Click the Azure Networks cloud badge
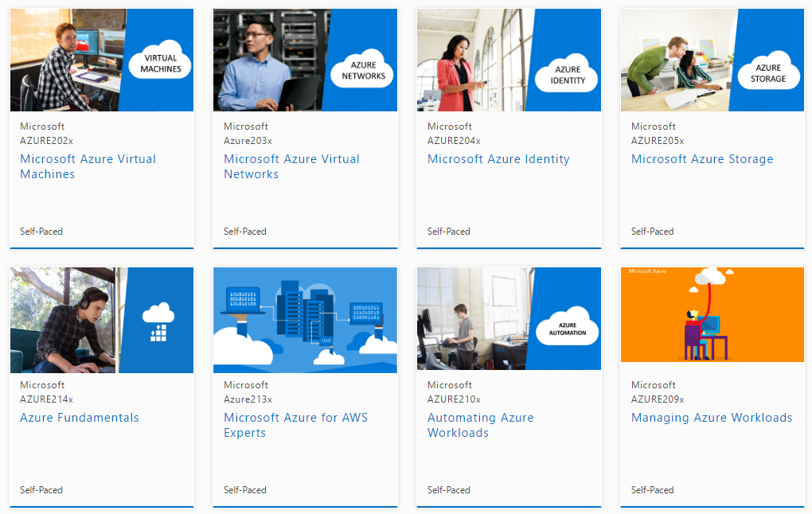The width and height of the screenshot is (812, 514). point(363,71)
